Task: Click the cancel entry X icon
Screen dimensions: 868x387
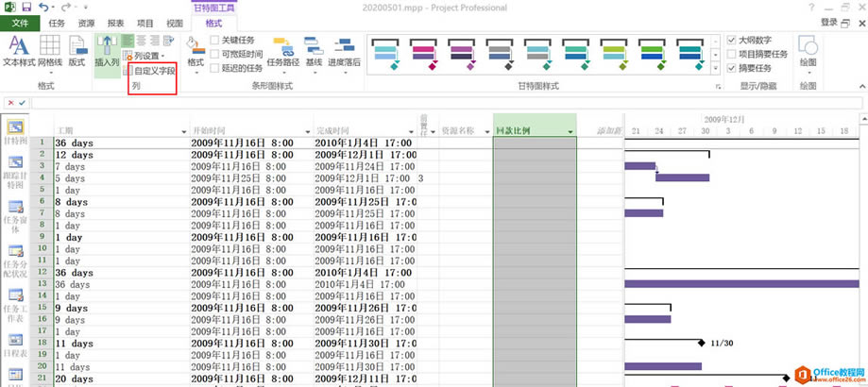Action: (11, 103)
